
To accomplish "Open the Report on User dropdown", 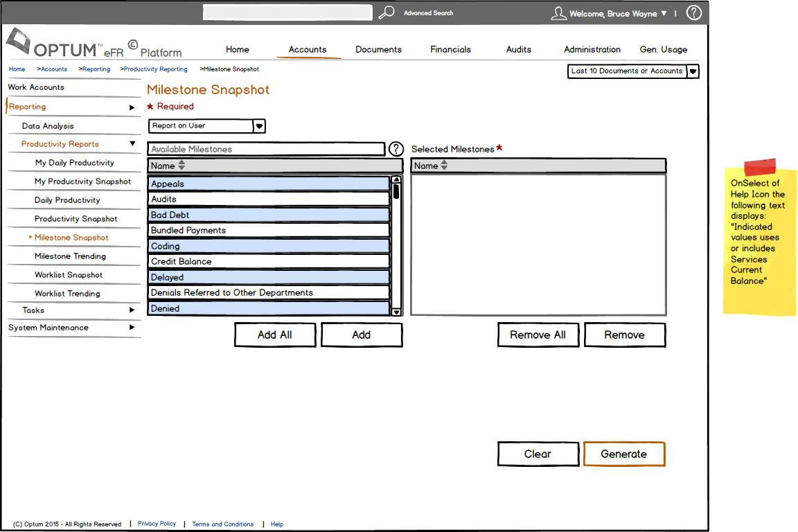I will [259, 126].
